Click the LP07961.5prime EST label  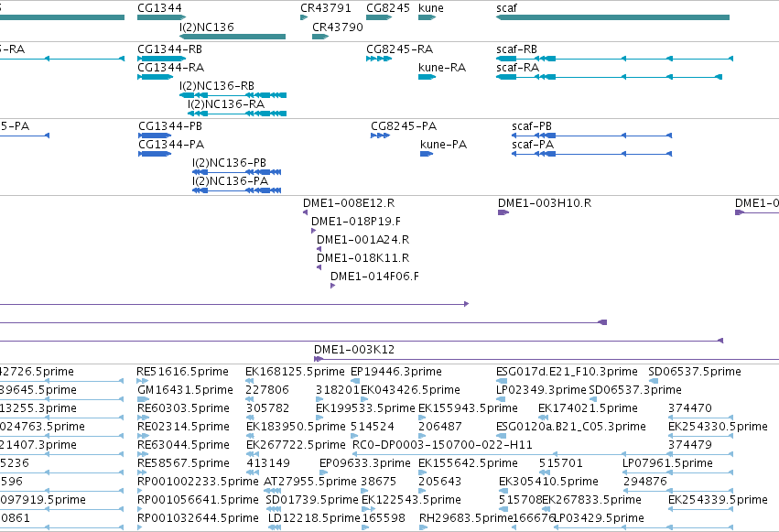[667, 463]
